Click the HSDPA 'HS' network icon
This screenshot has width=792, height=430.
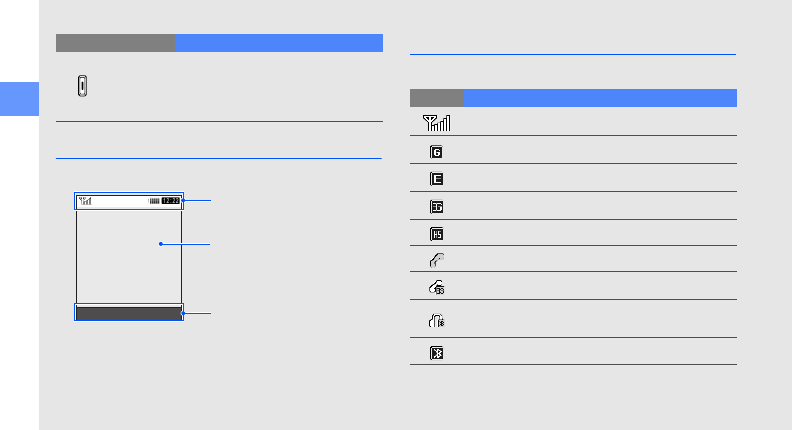click(x=437, y=234)
